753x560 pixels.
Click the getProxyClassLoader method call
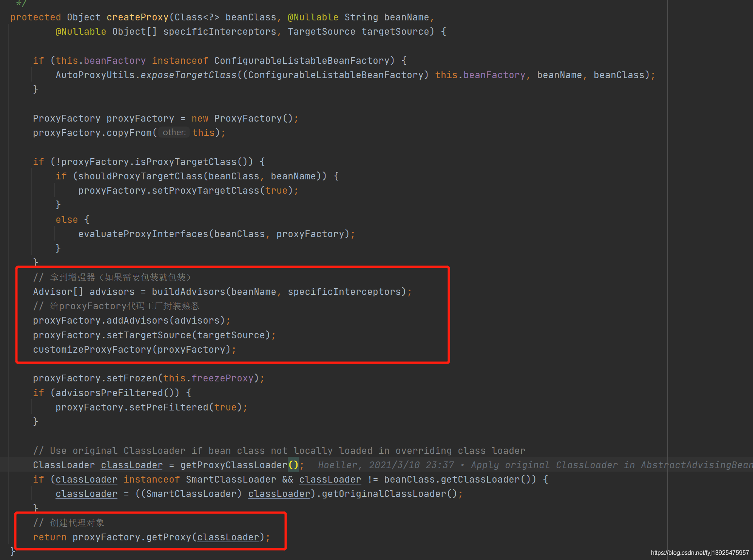coord(234,465)
